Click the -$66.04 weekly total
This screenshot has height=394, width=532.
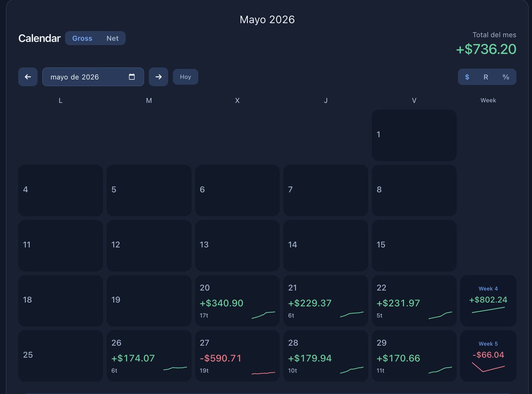click(488, 355)
